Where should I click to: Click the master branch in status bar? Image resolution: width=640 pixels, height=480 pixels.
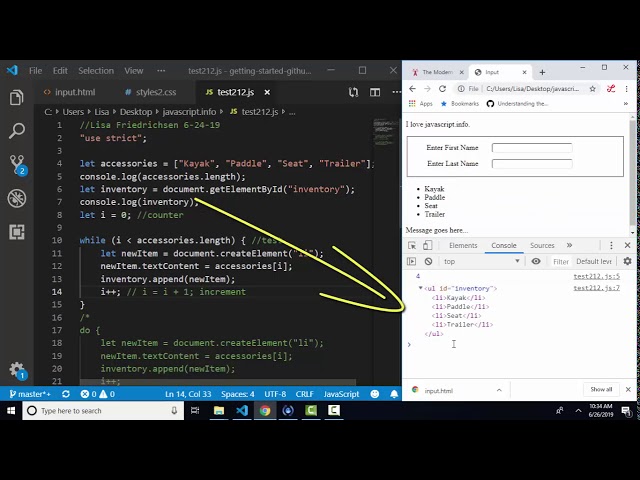coord(30,394)
